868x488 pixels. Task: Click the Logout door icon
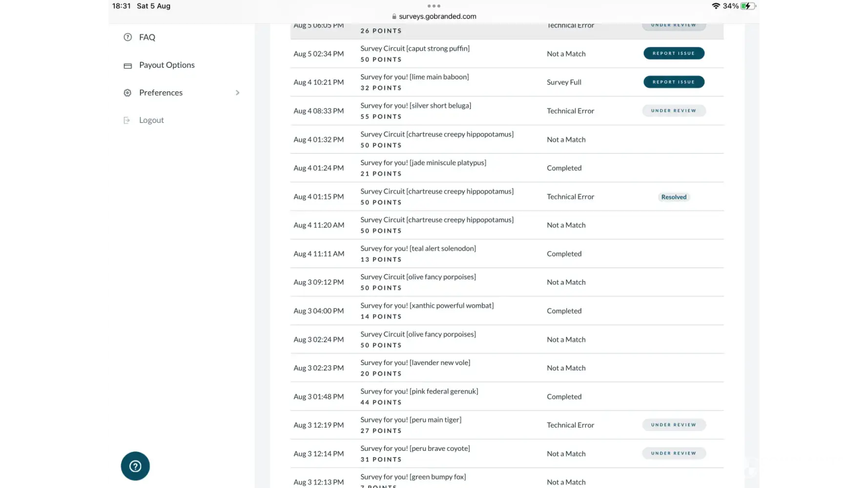(x=127, y=121)
